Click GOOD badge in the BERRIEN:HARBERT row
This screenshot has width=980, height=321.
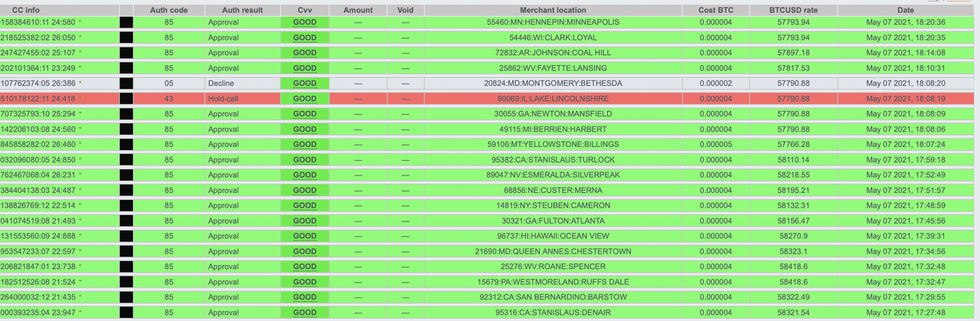[305, 129]
